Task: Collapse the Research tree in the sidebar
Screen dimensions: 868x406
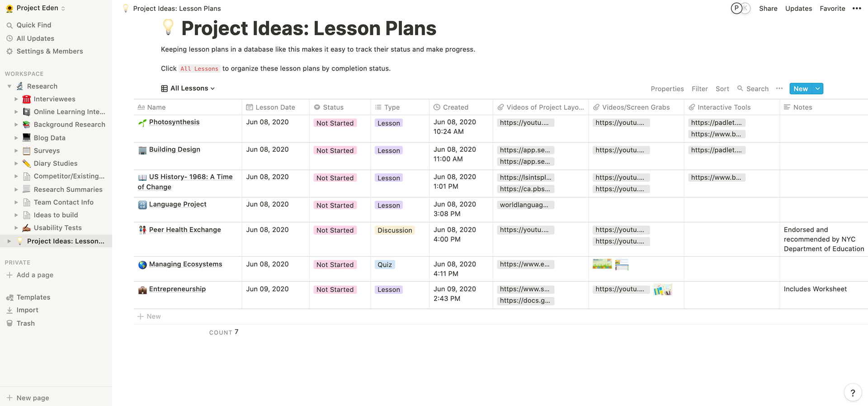Action: (x=9, y=86)
